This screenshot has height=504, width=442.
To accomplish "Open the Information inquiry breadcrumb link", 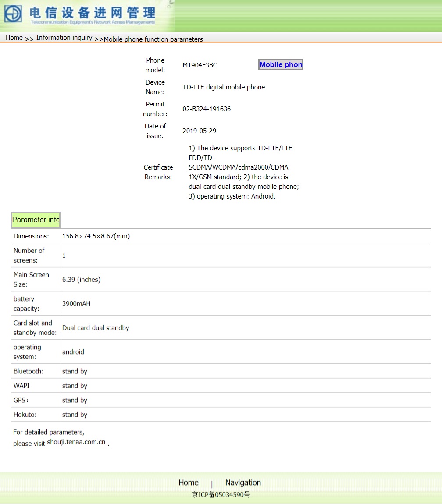I will [64, 38].
